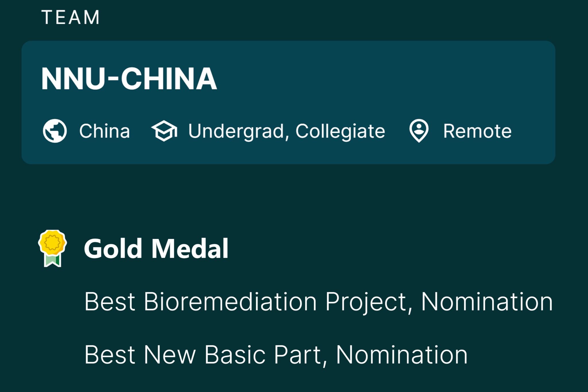Click the word Basic in award line
Screen dimensions: 588x392
[235, 355]
